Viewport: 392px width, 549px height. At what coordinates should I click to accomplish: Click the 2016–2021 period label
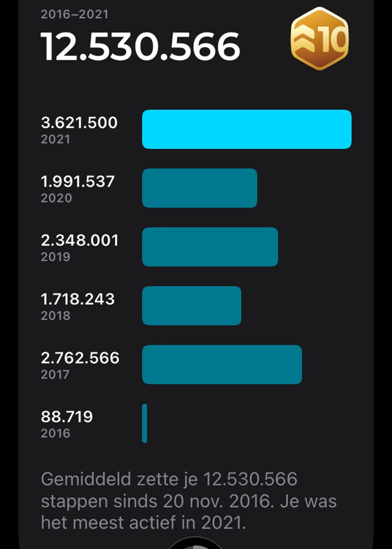(x=74, y=15)
